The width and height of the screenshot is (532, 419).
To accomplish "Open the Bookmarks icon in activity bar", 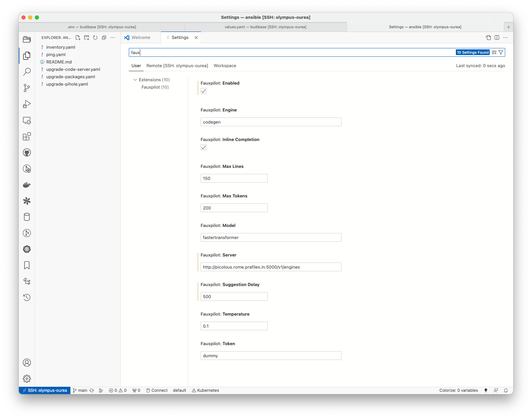I will 27,265.
